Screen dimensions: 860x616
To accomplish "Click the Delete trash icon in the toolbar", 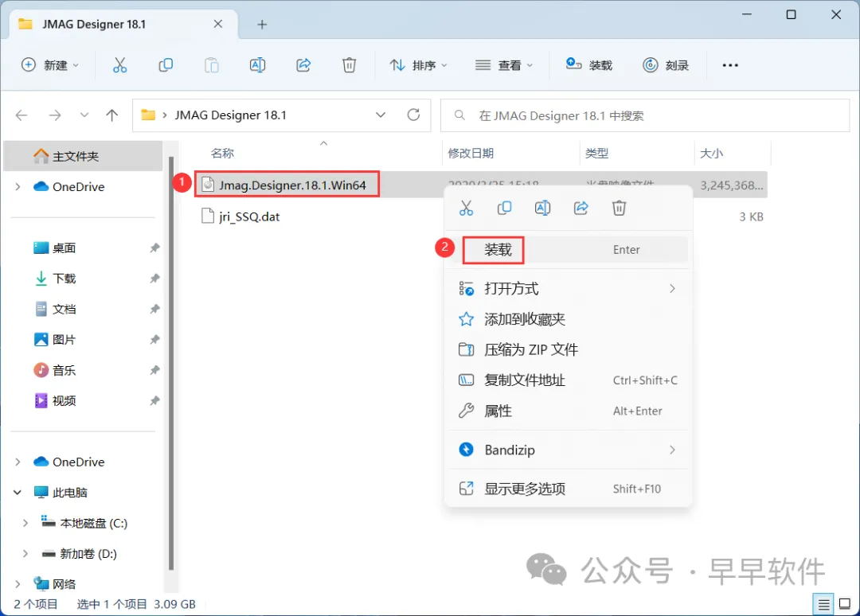I will click(350, 65).
